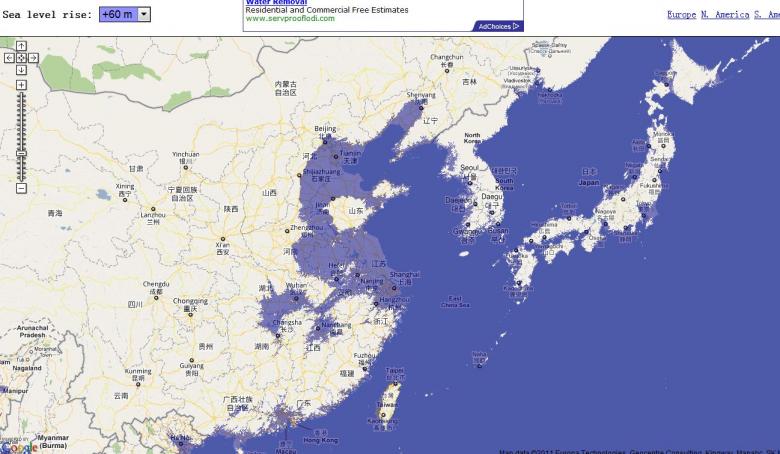Click the Arunachal Pradesh label
Image resolution: width=780 pixels, height=454 pixels.
pyautogui.click(x=32, y=332)
